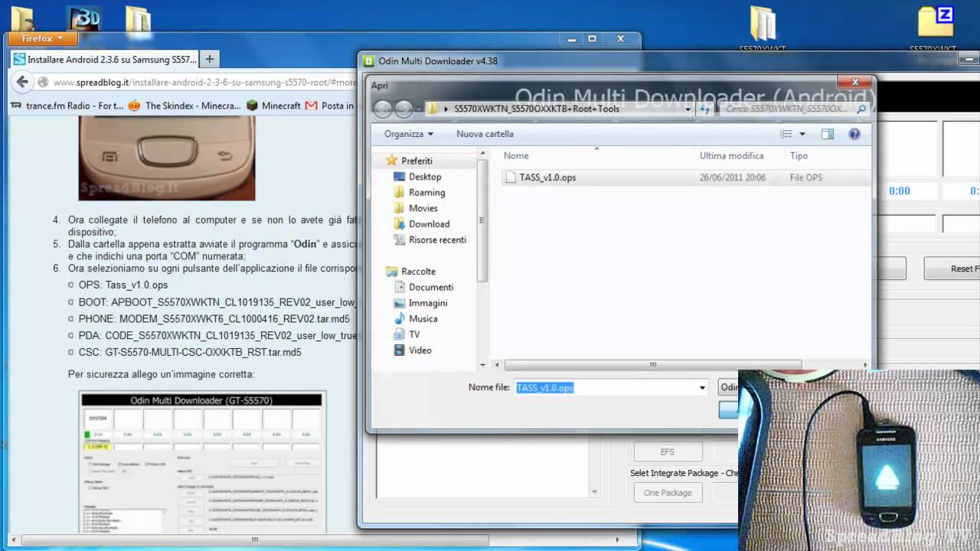Open Documenti library in sidebar

coord(423,288)
